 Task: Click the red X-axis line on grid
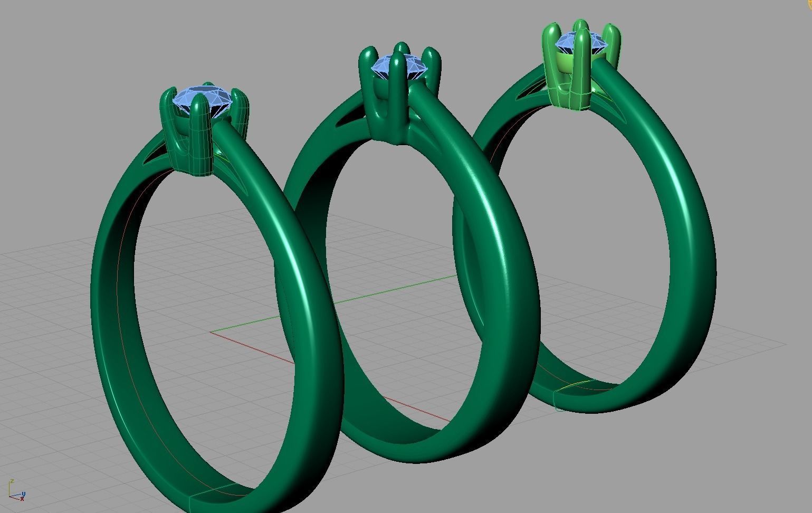coord(252,347)
